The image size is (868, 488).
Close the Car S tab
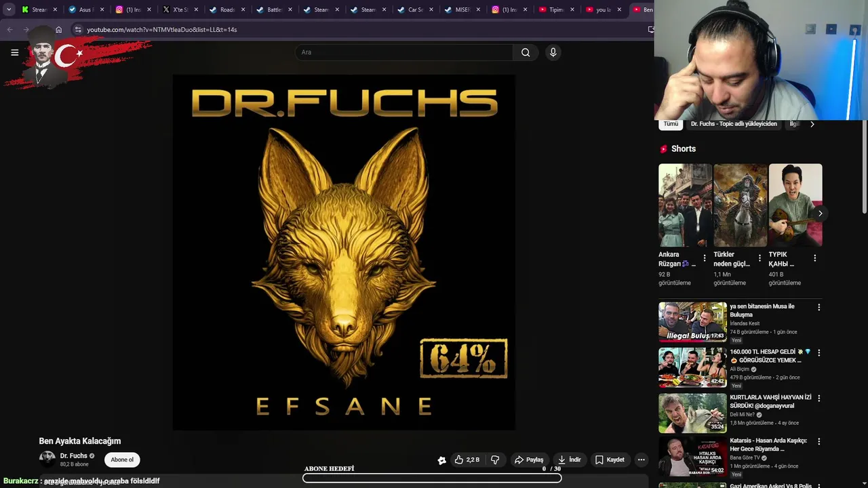431,9
